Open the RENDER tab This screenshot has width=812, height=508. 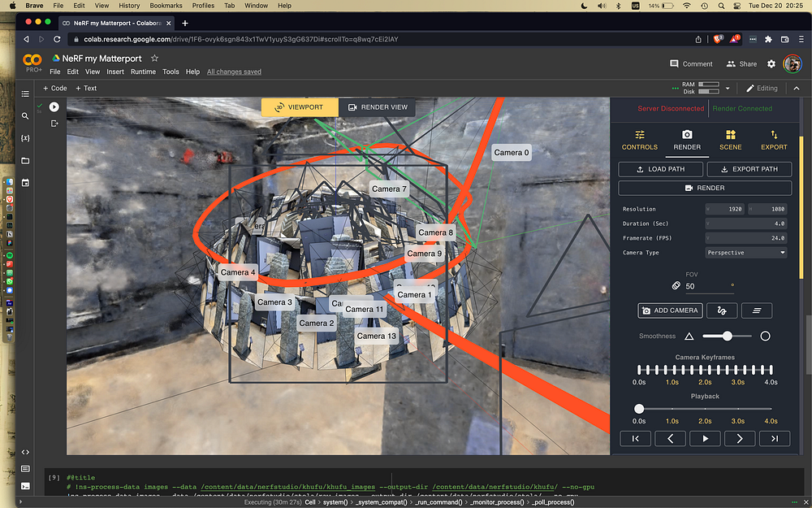tap(687, 141)
